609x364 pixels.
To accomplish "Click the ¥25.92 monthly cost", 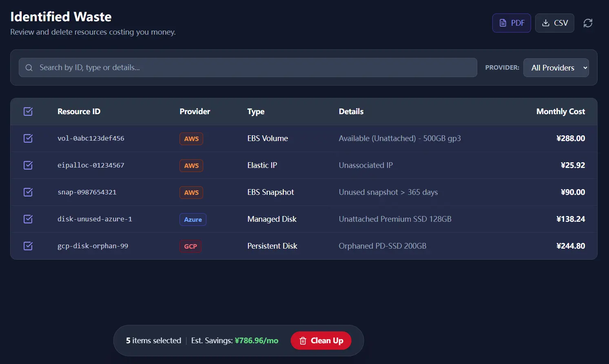I will [573, 165].
